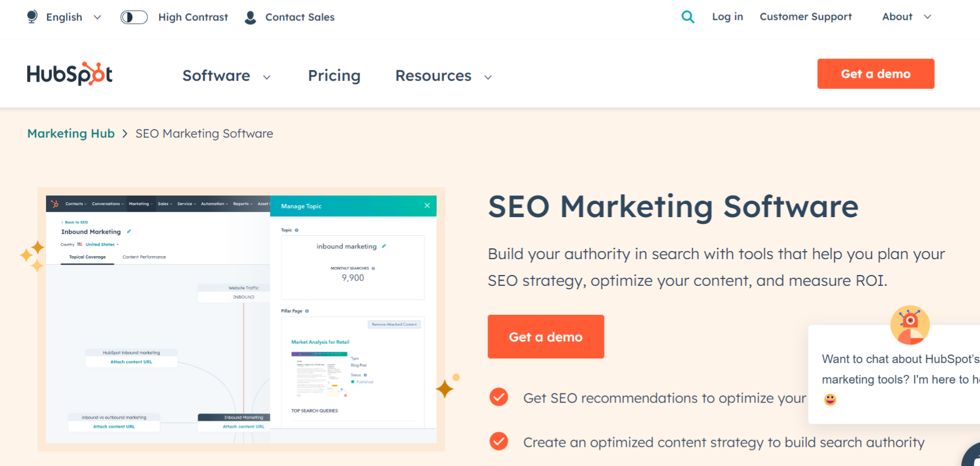Click the checkmark beside optimized content strategy
The width and height of the screenshot is (980, 466).
tap(499, 441)
